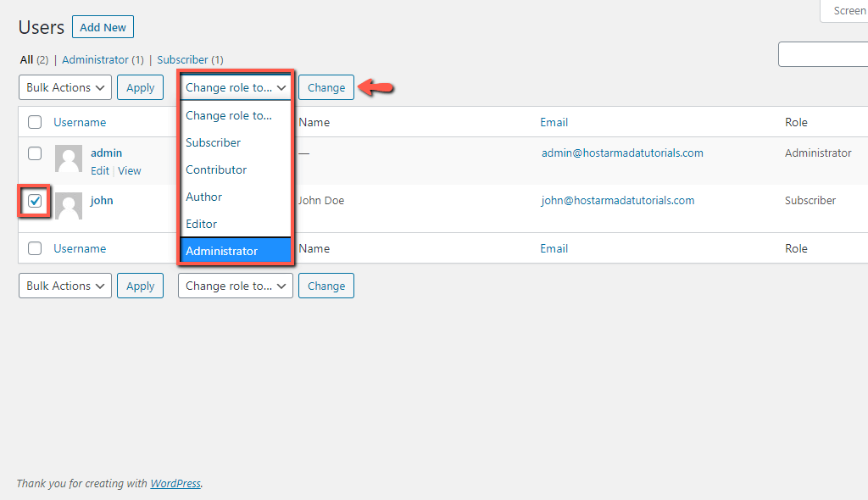Screen dimensions: 868x500
Task: Click Edit under the admin user
Action: (100, 170)
